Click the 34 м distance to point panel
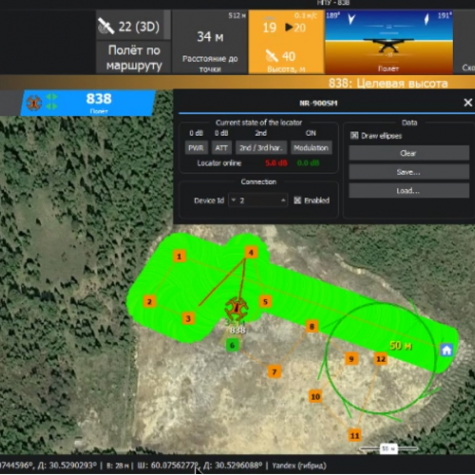This screenshot has width=475, height=475. tap(210, 42)
